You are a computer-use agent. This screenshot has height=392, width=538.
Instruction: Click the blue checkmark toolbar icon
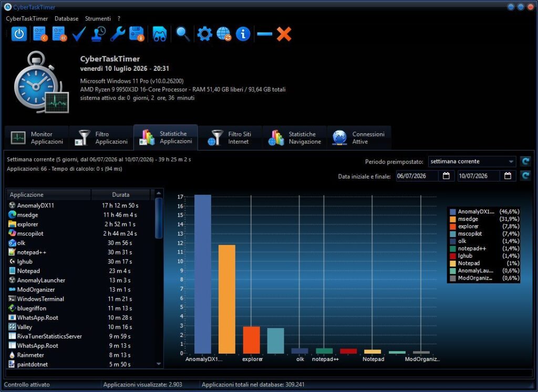(79, 34)
